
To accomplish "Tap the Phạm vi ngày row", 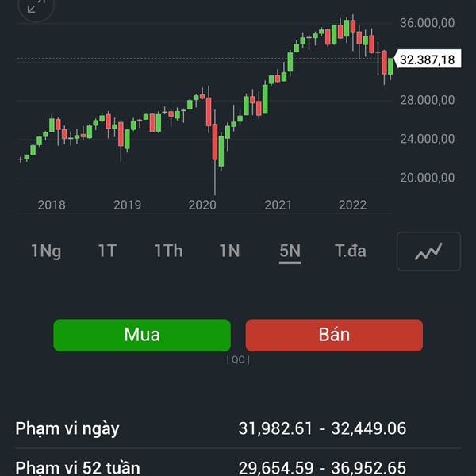I will [238, 428].
